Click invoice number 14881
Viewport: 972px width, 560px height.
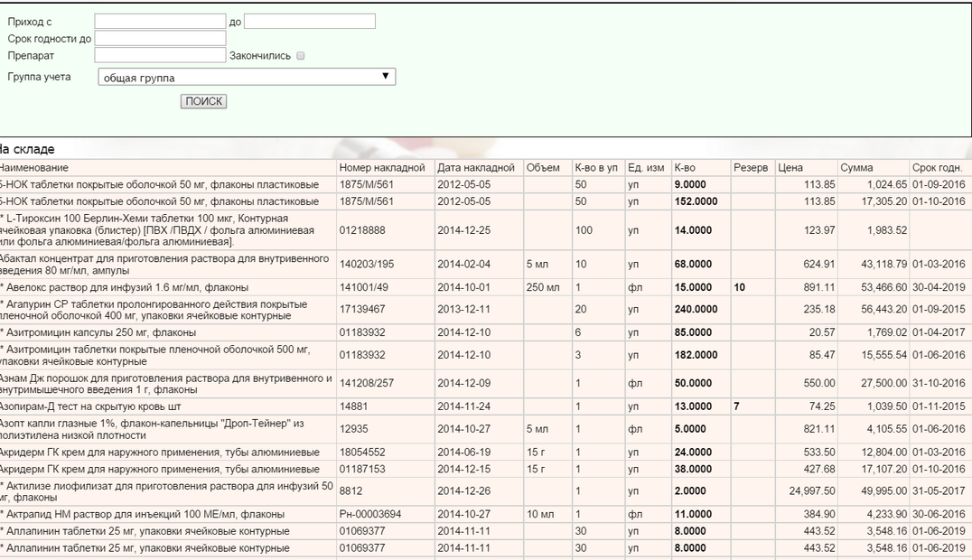(353, 406)
